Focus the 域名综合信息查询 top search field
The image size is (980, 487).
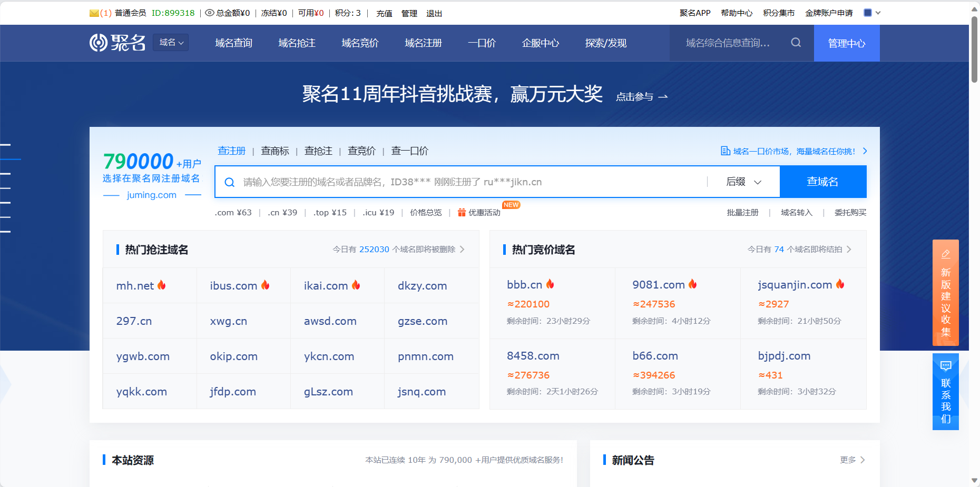coord(730,43)
